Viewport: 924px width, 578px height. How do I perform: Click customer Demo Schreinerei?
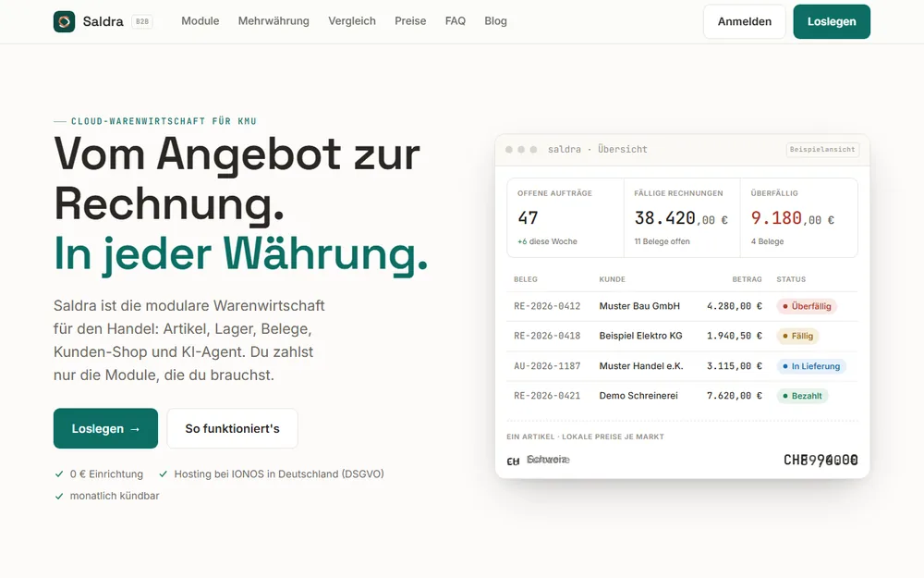point(638,396)
